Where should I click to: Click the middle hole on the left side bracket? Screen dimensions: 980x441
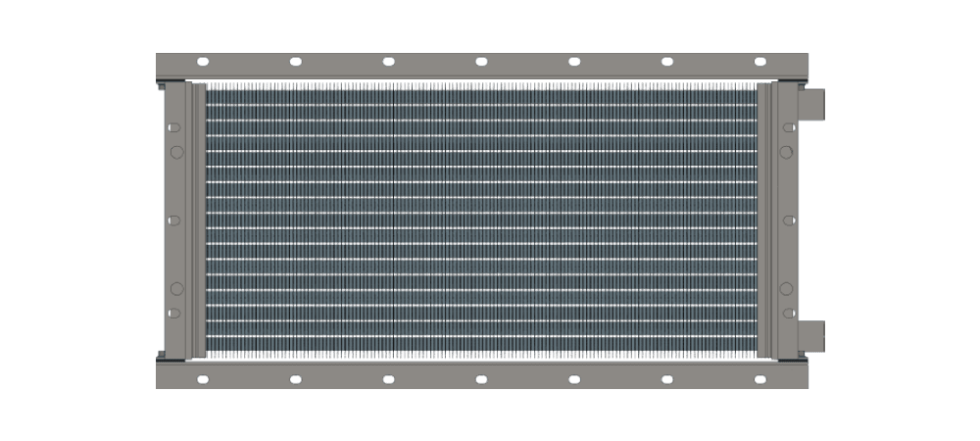[x=175, y=220]
